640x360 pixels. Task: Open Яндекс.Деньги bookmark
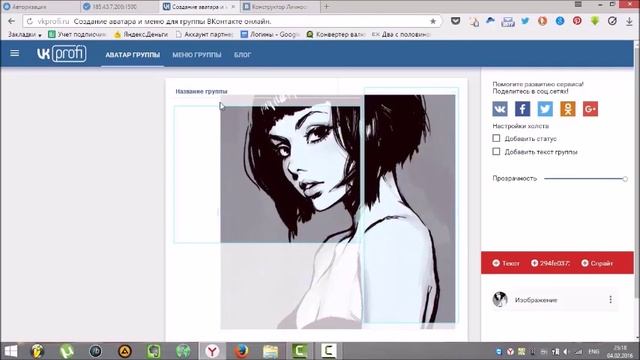point(141,35)
